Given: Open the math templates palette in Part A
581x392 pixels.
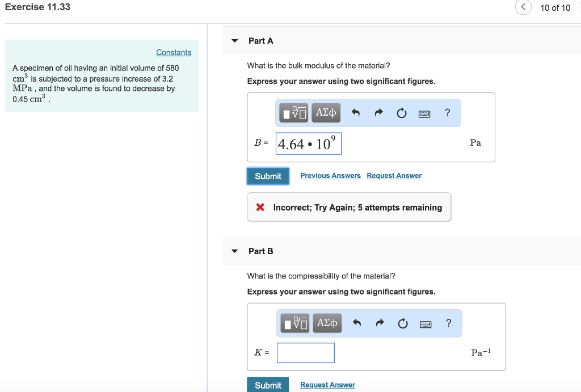Looking at the screenshot, I should 292,113.
